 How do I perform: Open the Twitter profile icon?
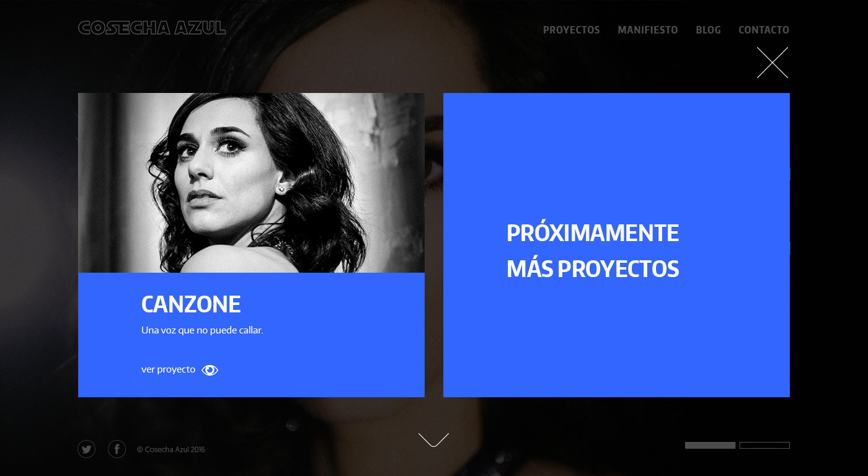[x=86, y=449]
